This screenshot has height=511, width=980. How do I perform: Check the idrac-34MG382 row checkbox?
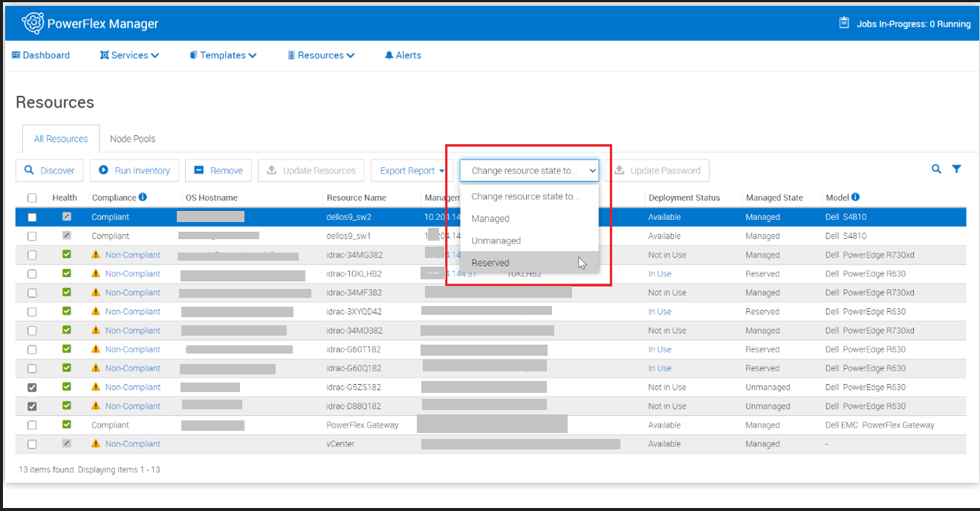[30, 255]
